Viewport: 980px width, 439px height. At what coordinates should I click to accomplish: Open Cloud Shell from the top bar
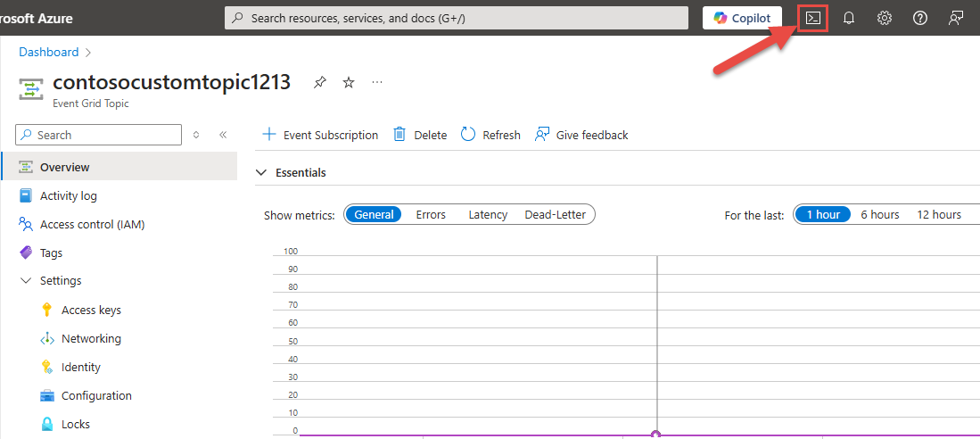[x=812, y=18]
